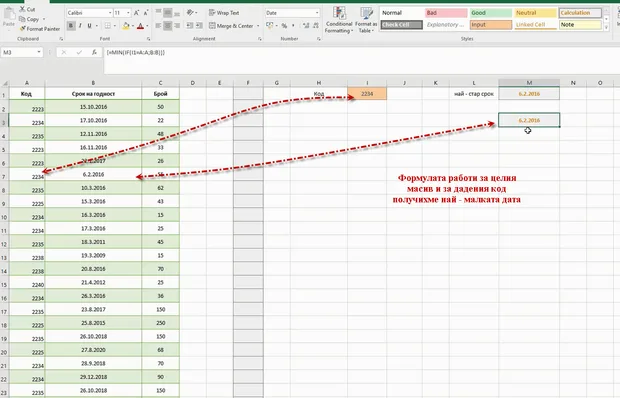
Task: Open the Font Color dropdown arrow
Action: (x=147, y=26)
